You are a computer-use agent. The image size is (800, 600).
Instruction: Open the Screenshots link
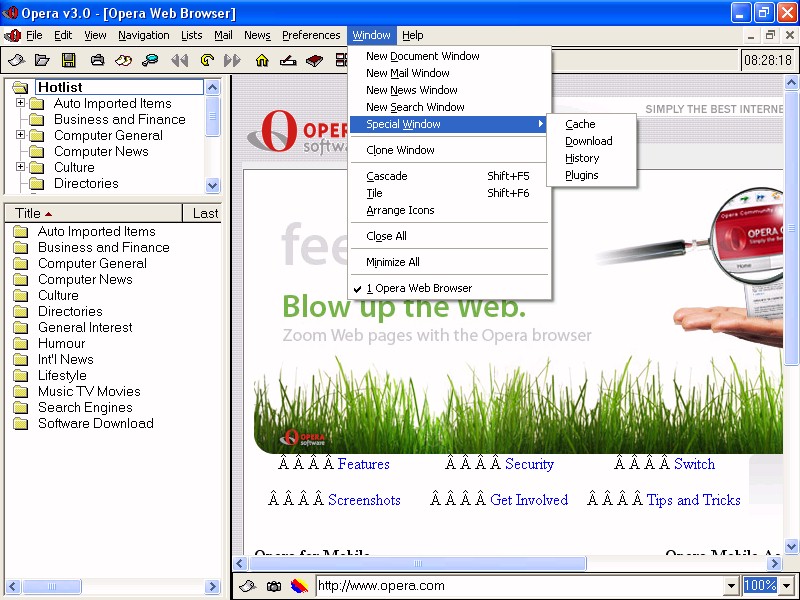pyautogui.click(x=364, y=499)
